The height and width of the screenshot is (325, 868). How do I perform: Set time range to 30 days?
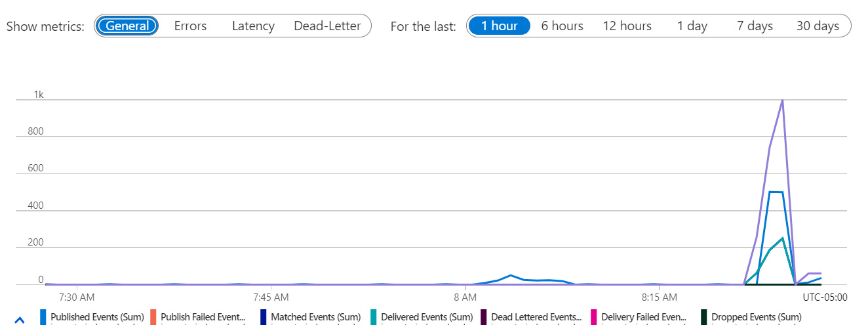tap(818, 26)
